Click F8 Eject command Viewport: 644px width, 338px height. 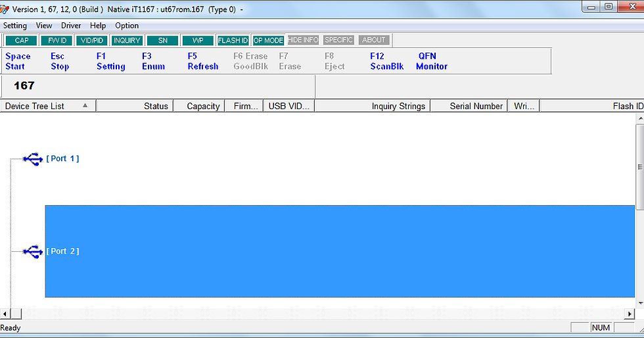334,61
